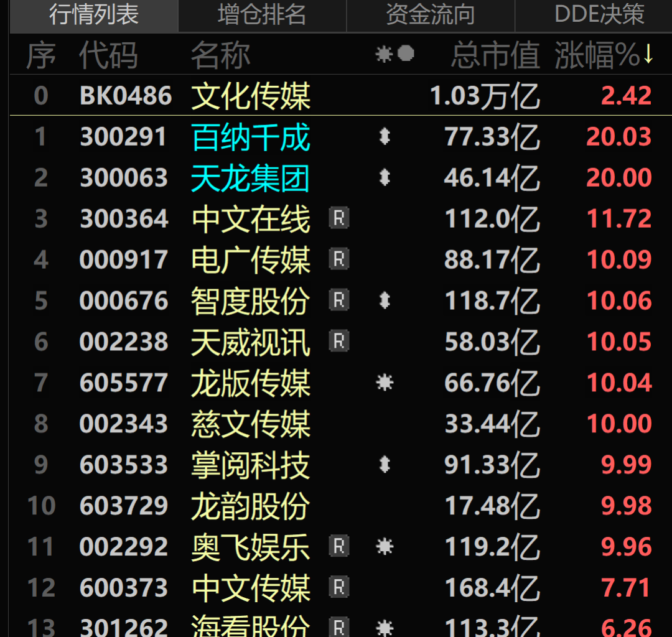Viewport: 672px width, 637px height.
Task: Click the round dot icon in the header
Action: pos(406,53)
